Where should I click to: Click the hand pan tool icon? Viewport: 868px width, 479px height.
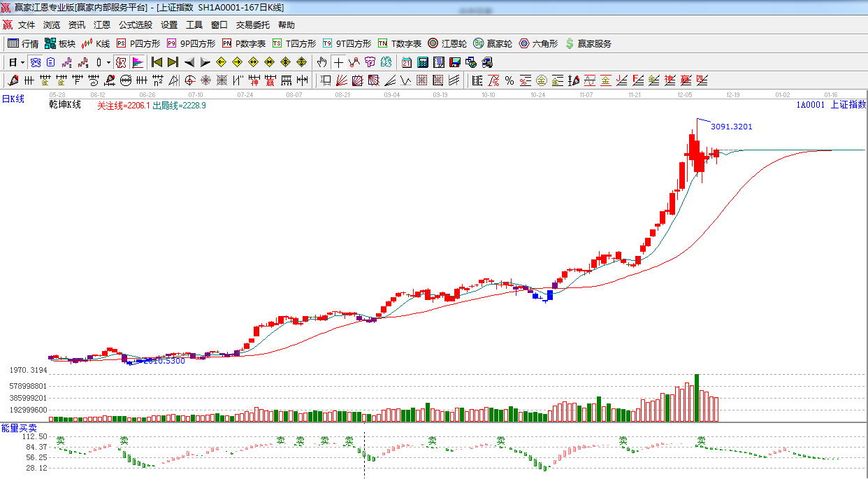(321, 62)
